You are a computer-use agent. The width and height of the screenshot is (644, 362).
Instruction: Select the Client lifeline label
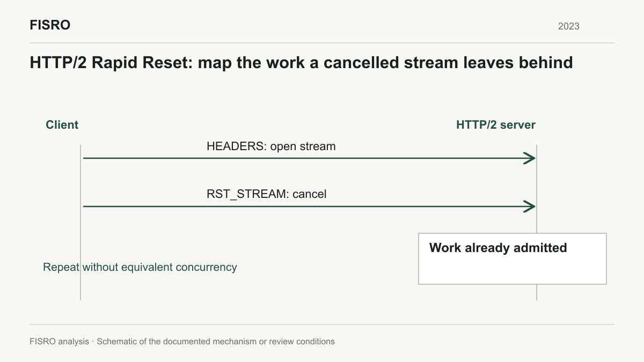[x=62, y=125]
